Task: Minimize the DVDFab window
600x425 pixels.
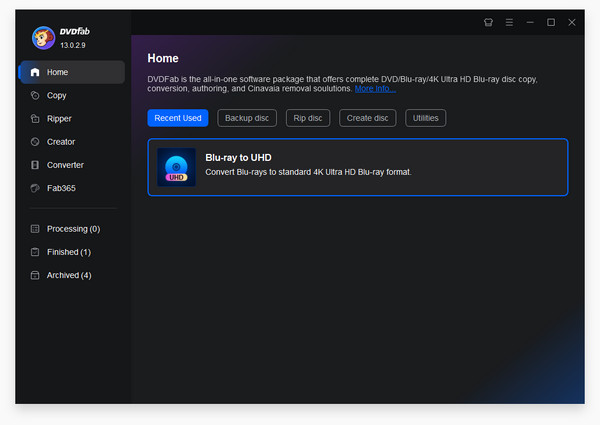Action: pos(530,23)
